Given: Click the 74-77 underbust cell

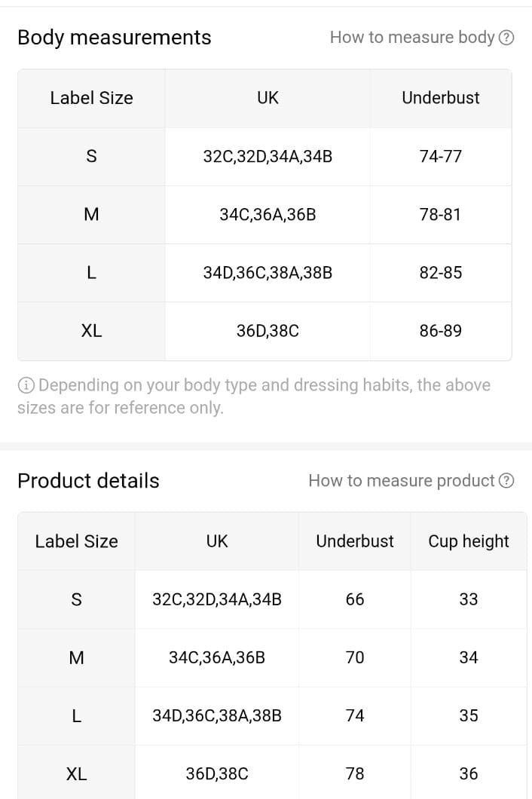Looking at the screenshot, I should [441, 157].
